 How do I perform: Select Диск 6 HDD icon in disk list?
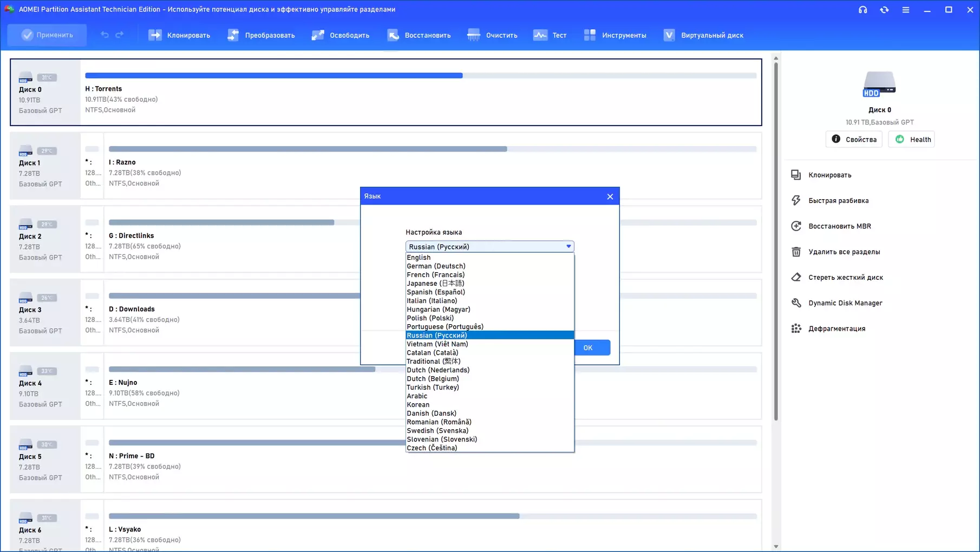pyautogui.click(x=25, y=518)
